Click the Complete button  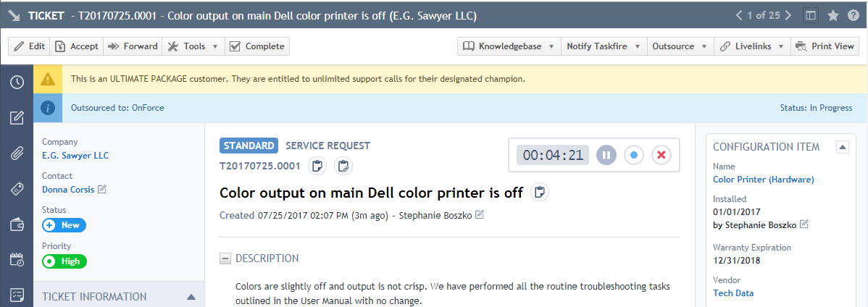tap(257, 46)
